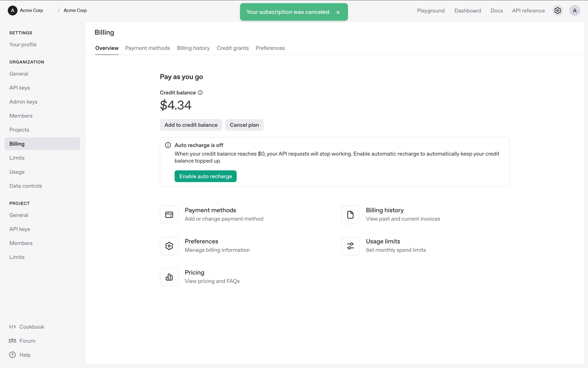The height and width of the screenshot is (368, 588).
Task: Open the Billing history tab
Action: (193, 48)
